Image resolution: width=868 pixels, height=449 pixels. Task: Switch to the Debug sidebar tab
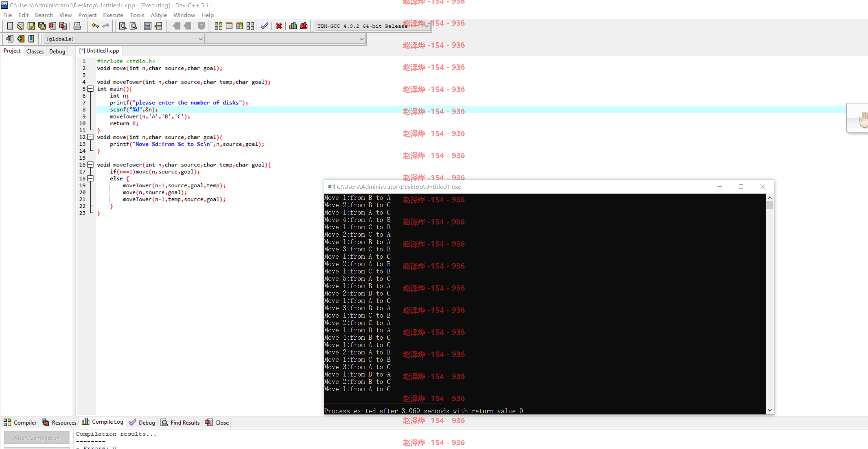click(57, 52)
